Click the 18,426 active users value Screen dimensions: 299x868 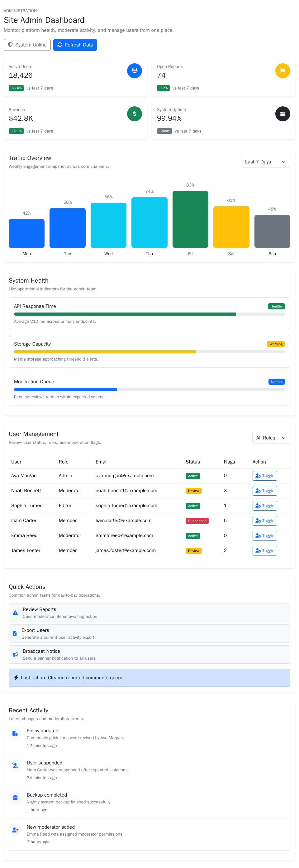coord(21,75)
